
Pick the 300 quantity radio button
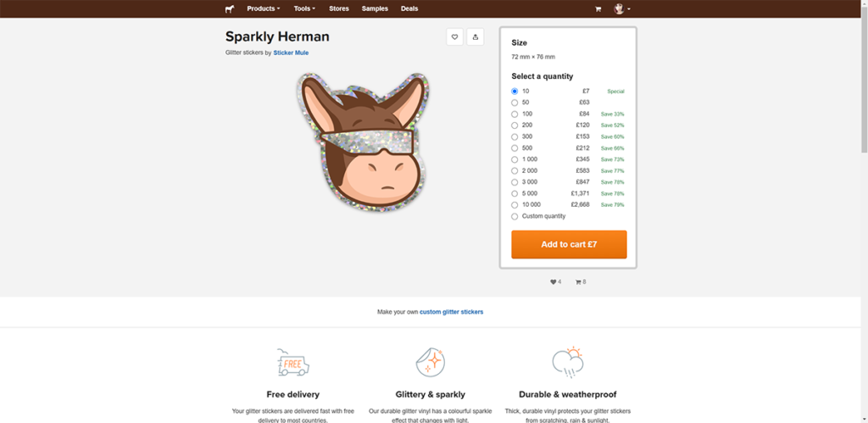coord(515,136)
